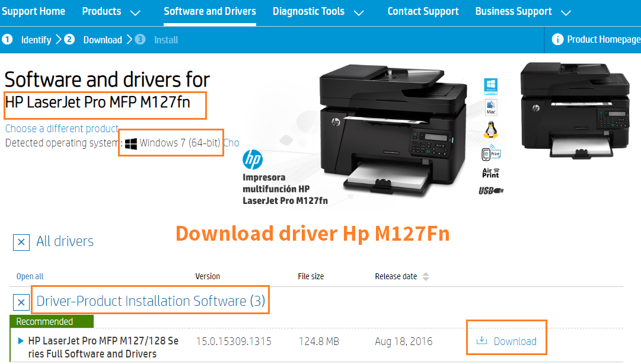Open the Product Homepage link
Screen dimensions: 641x364
click(x=604, y=39)
